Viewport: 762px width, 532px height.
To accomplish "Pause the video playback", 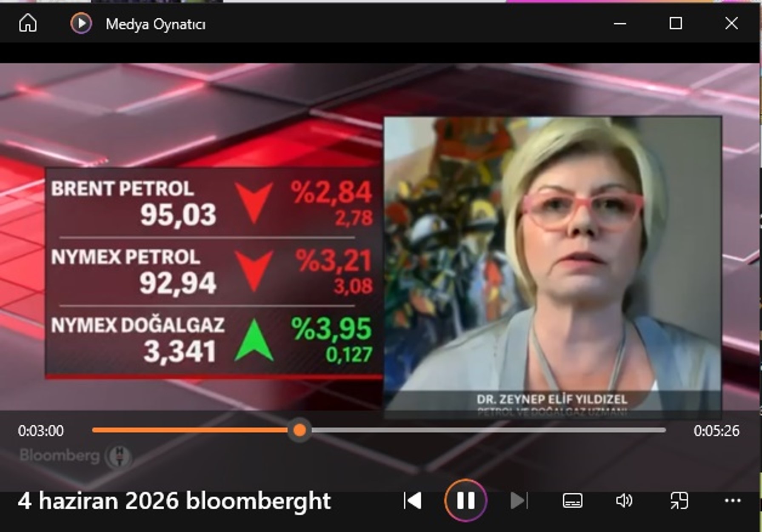I will click(465, 501).
